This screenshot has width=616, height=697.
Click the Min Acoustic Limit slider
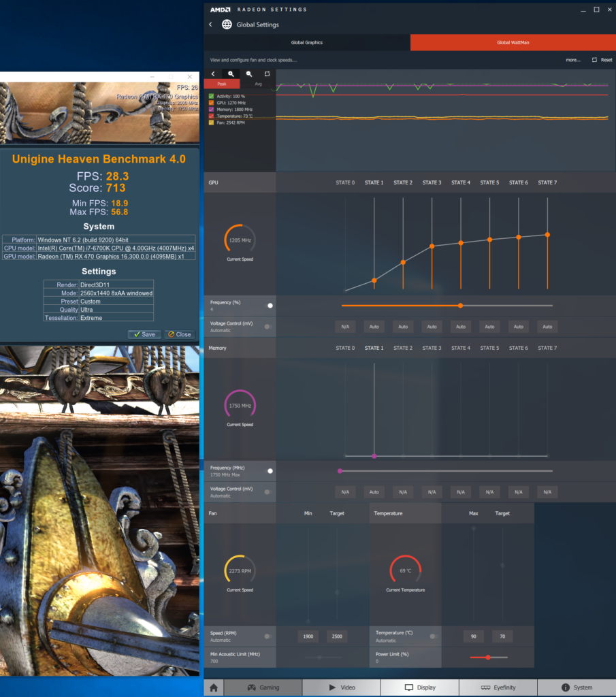(x=323, y=658)
